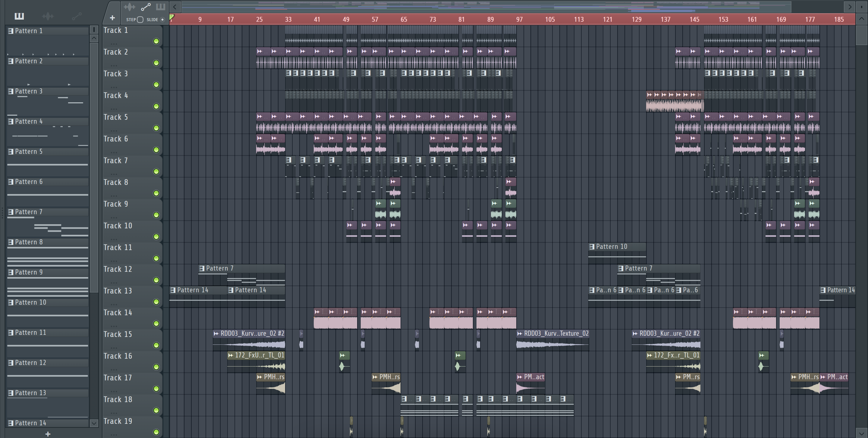Select Pattern 7 in the picker
This screenshot has height=438, width=868.
click(48, 223)
